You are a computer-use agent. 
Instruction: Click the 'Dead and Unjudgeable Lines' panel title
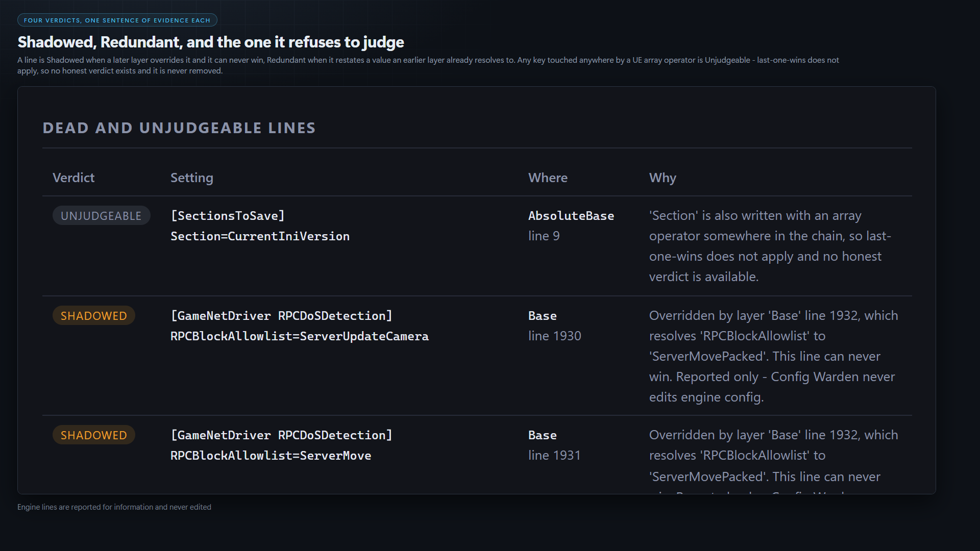point(179,128)
